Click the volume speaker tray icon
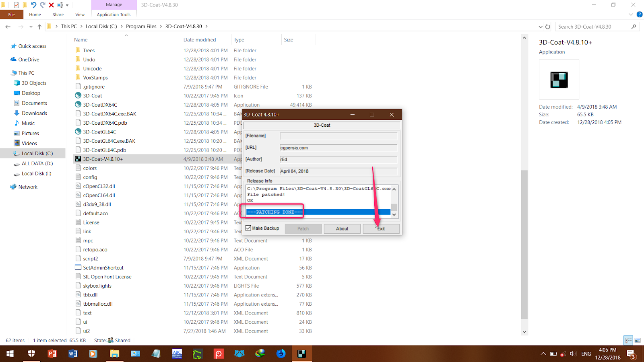 pos(573,354)
